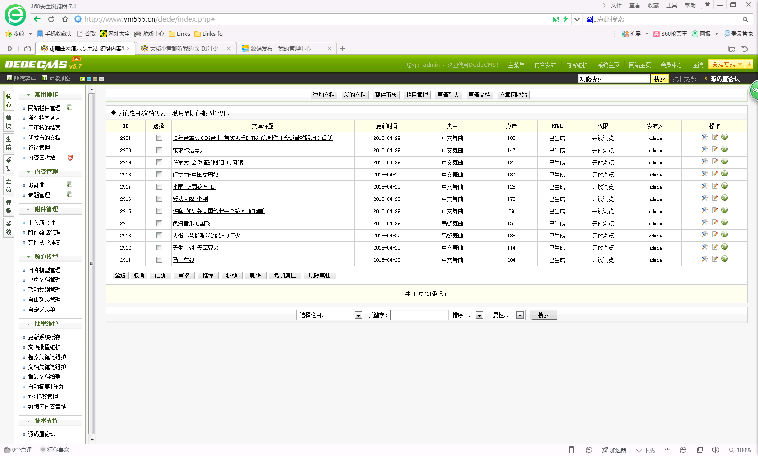This screenshot has width=758, height=456.
Task: Click the add document button above the list
Action: [x=323, y=95]
